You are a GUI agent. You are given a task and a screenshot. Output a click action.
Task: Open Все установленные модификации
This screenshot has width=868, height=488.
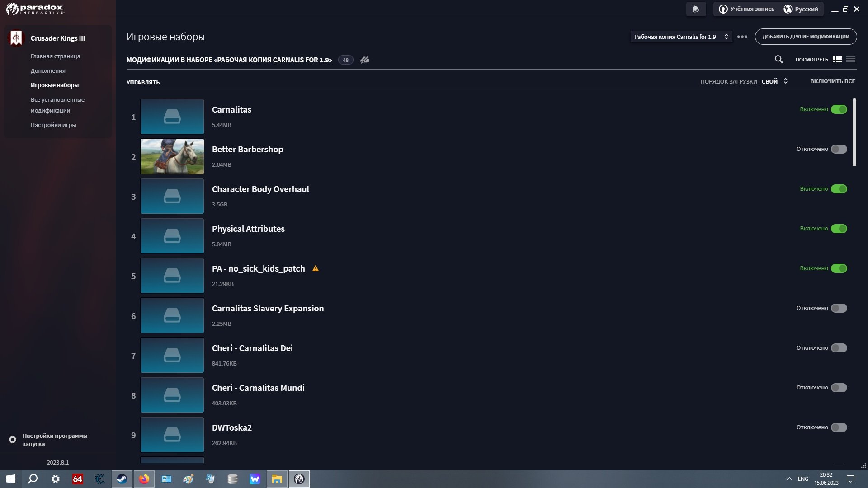coord(57,105)
